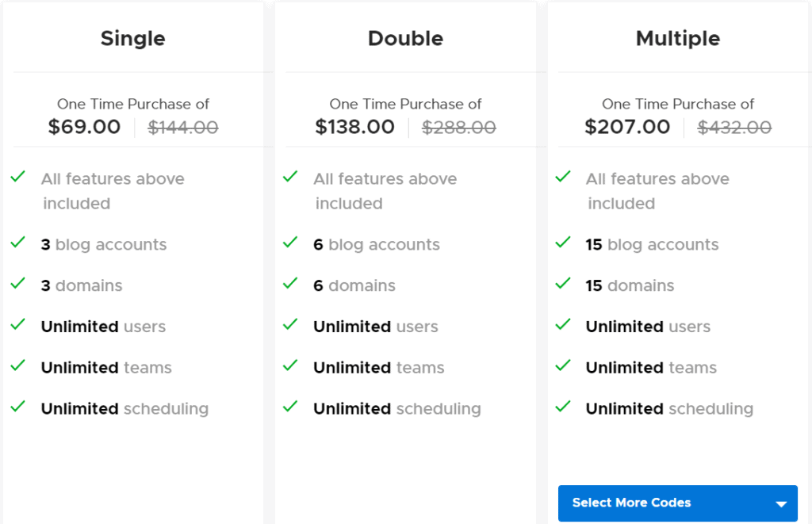This screenshot has height=524, width=812.
Task: Click the Multiple plan title
Action: 678,38
